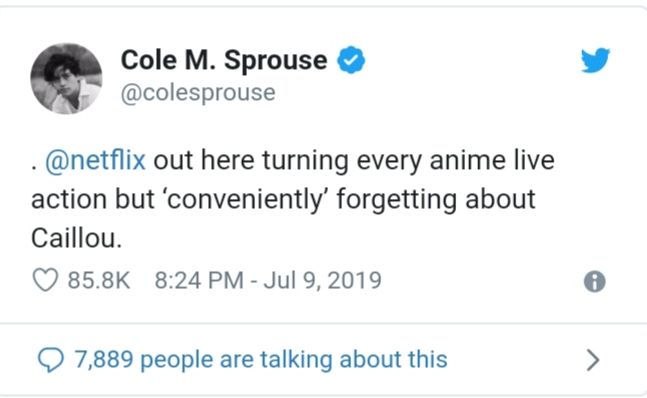
Task: Open the 8:24 PM time in the timestamp
Action: coord(199,280)
